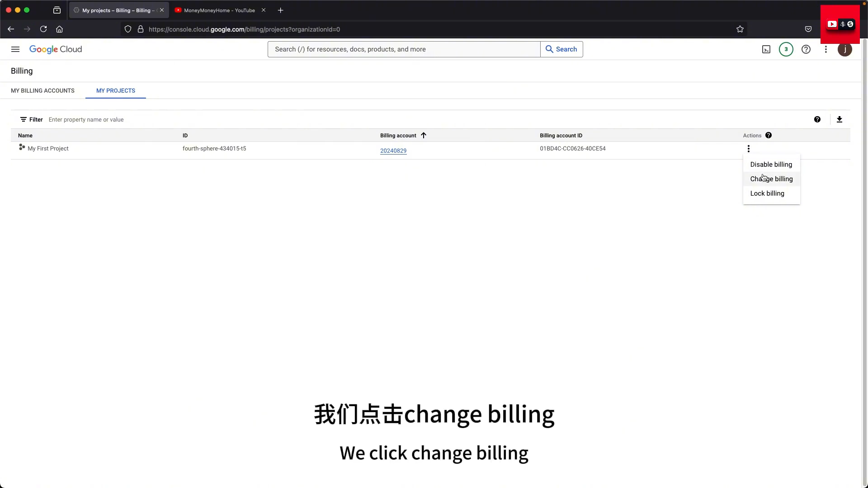Open a new browser tab with plus
Image resolution: width=868 pixels, height=488 pixels.
[280, 10]
